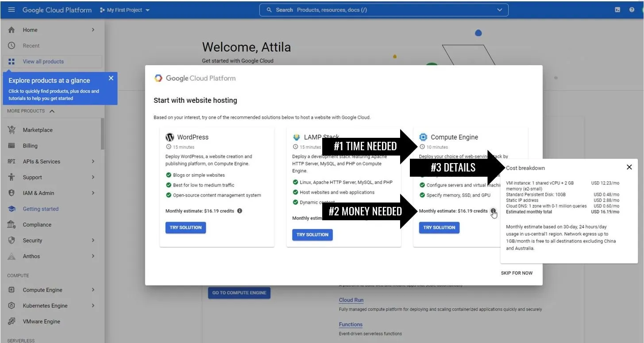This screenshot has height=343, width=644.
Task: Click the Billing card icon
Action: (12, 146)
